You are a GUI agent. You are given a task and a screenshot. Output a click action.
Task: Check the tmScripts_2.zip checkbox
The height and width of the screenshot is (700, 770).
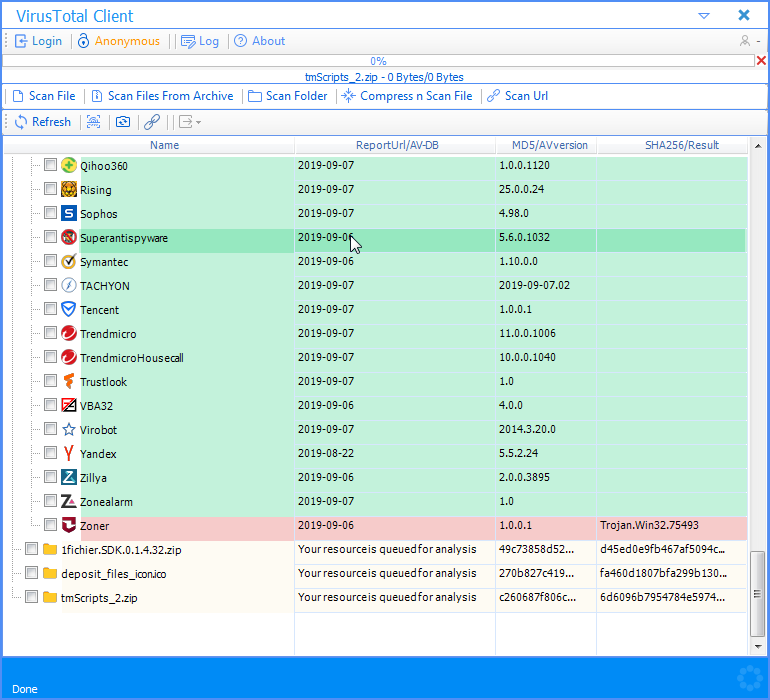point(31,597)
